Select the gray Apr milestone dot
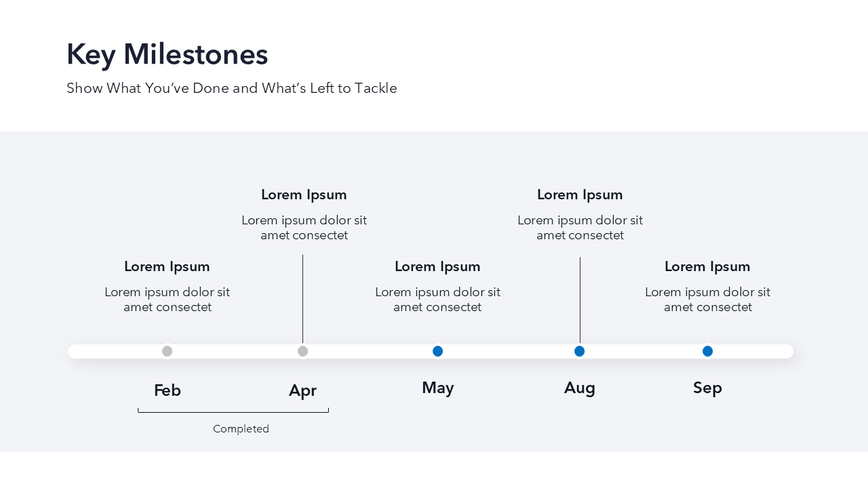 click(302, 351)
